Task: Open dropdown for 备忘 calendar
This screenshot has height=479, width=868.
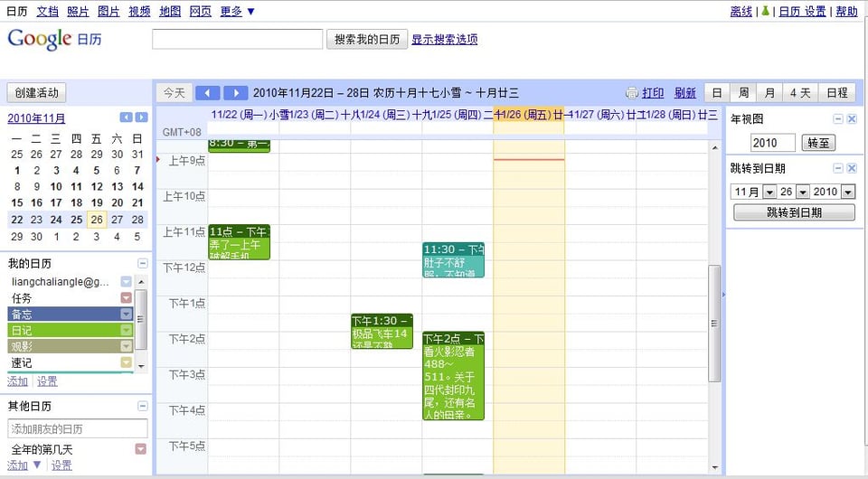Action: coord(127,314)
